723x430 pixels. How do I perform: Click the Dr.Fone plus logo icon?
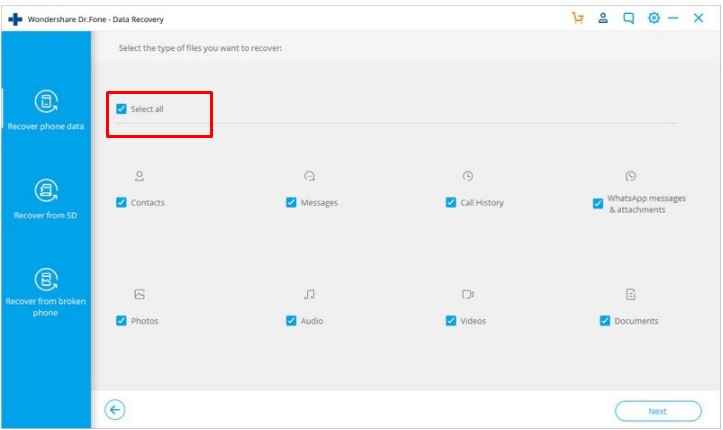click(15, 19)
